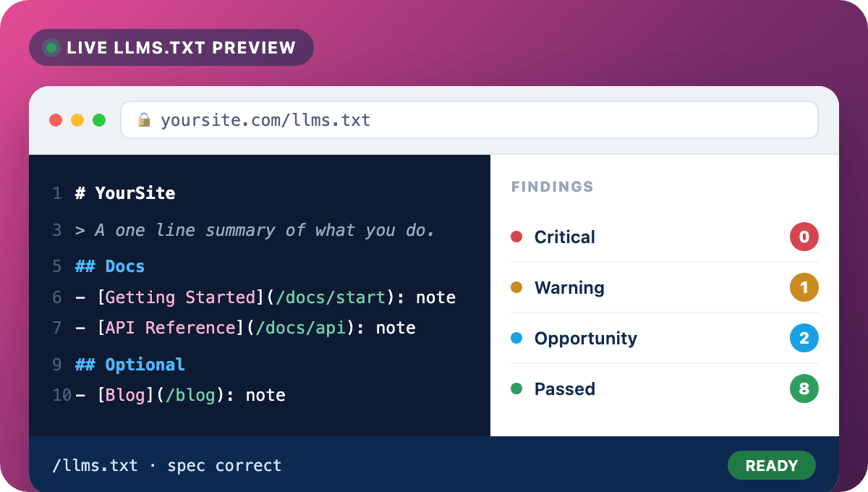Click the green dot beside Passed

516,389
